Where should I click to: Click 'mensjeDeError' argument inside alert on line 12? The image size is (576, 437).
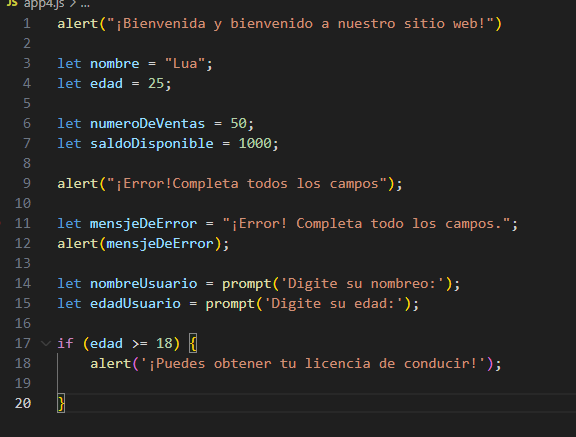coord(160,244)
